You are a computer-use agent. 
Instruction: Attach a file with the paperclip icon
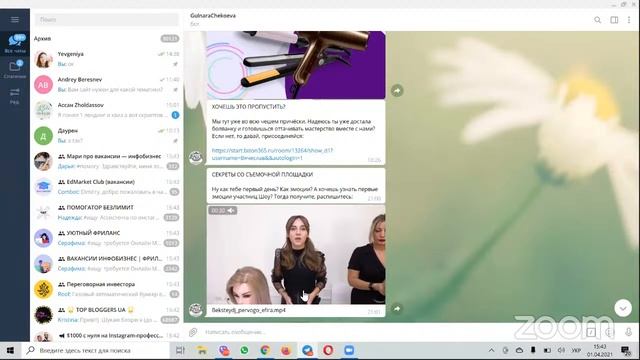point(193,332)
